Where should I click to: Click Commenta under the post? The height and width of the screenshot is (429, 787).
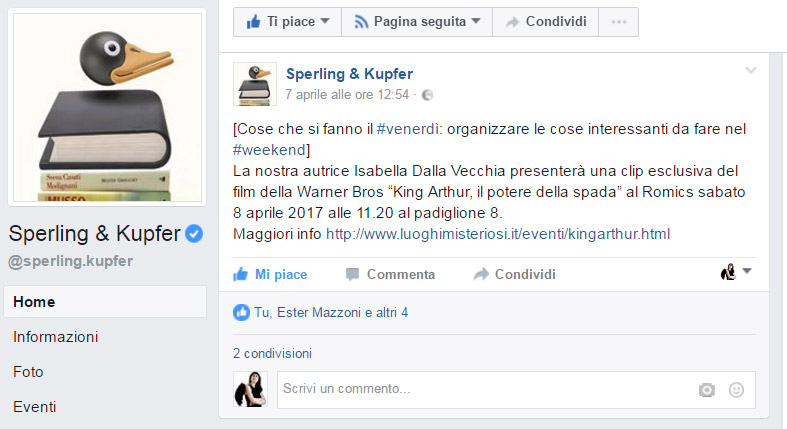point(390,274)
